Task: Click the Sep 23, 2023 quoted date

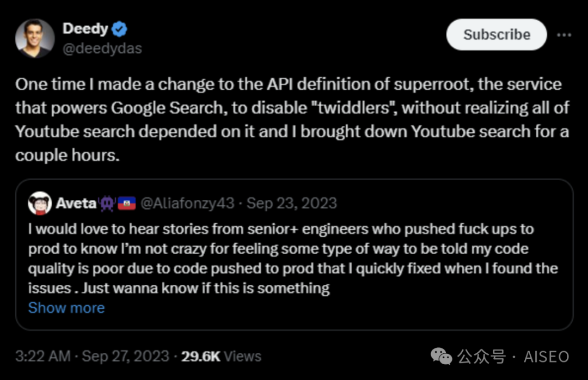Action: pos(292,204)
